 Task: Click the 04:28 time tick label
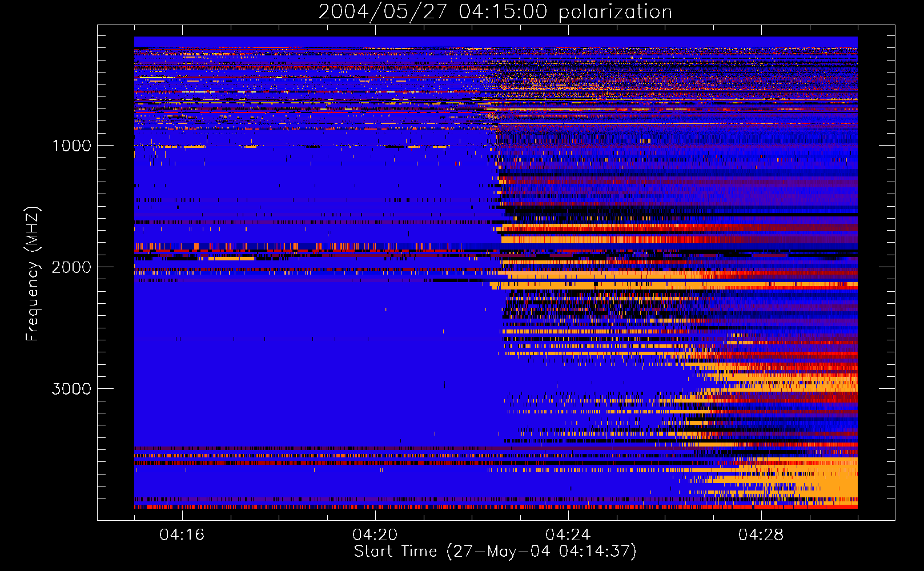pos(761,535)
